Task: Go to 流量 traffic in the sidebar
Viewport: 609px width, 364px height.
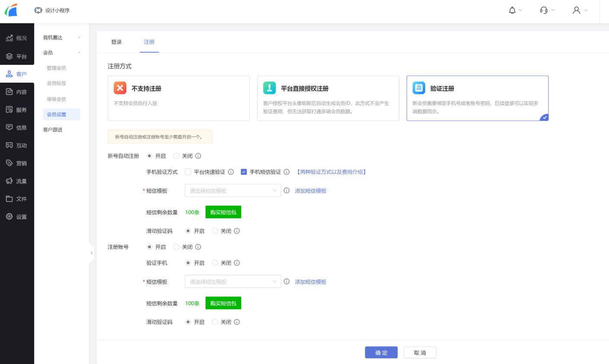Action: pos(17,181)
